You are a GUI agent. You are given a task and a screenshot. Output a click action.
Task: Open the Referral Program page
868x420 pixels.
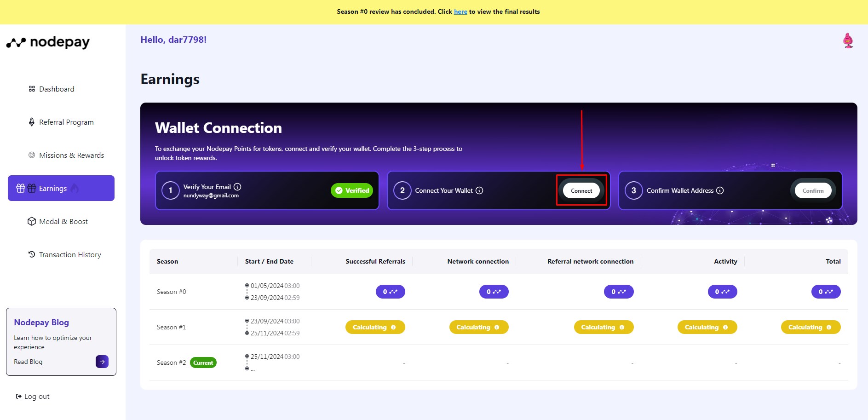pyautogui.click(x=66, y=122)
